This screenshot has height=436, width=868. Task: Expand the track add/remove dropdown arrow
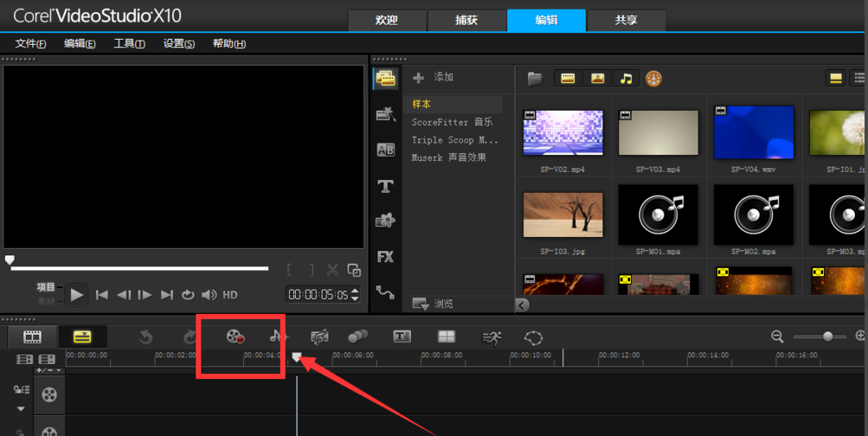(59, 371)
